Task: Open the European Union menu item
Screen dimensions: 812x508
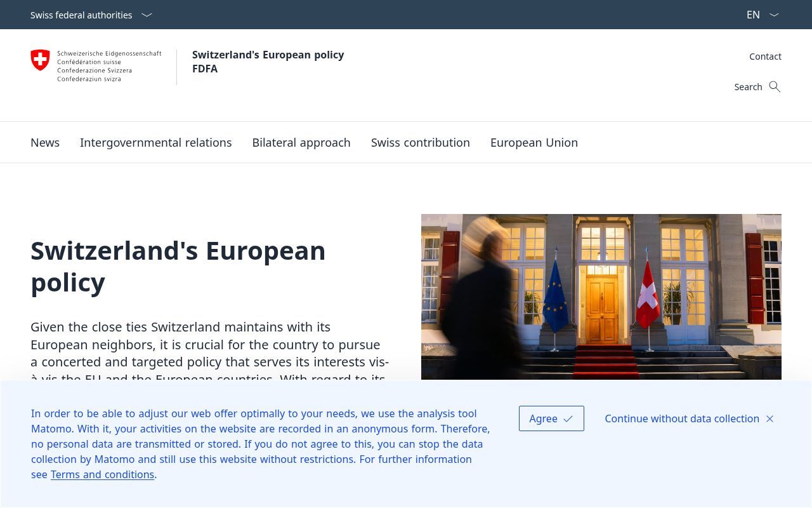Action: click(534, 142)
